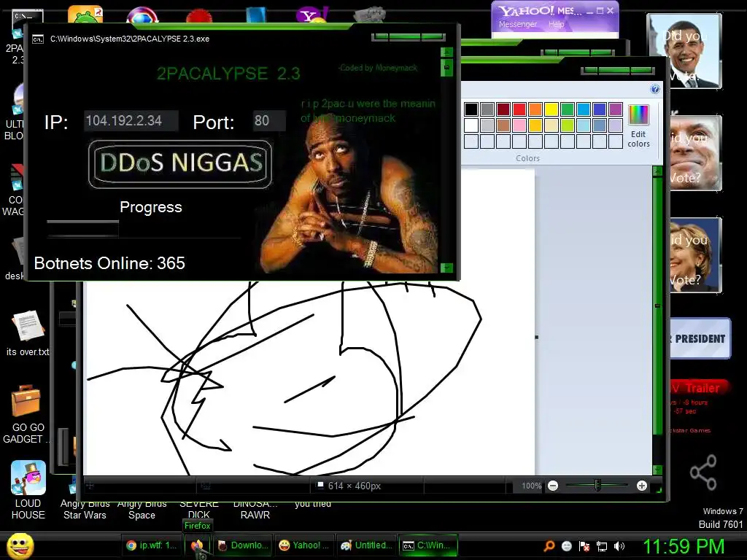747x560 pixels.
Task: Click the share icon on the right
Action: 703,472
